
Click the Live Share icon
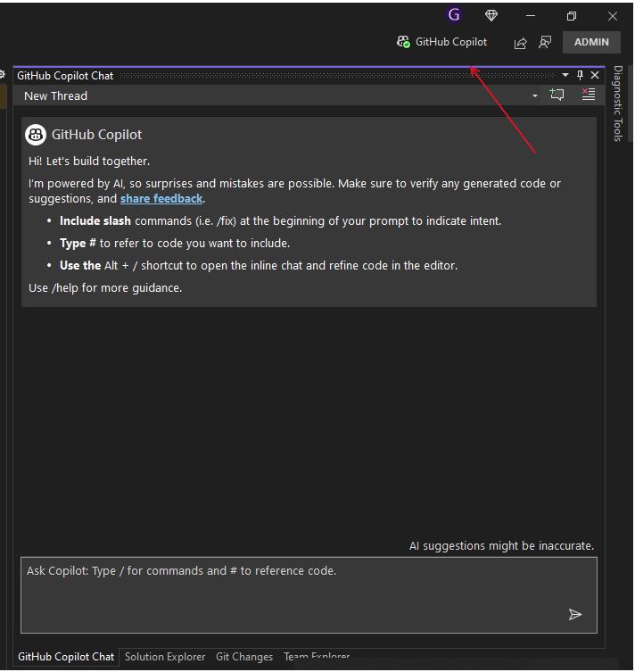(x=520, y=43)
